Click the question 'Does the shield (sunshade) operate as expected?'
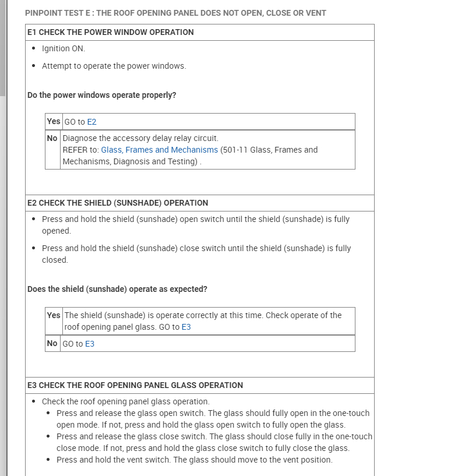Image resolution: width=458 pixels, height=476 pixels. click(x=117, y=289)
